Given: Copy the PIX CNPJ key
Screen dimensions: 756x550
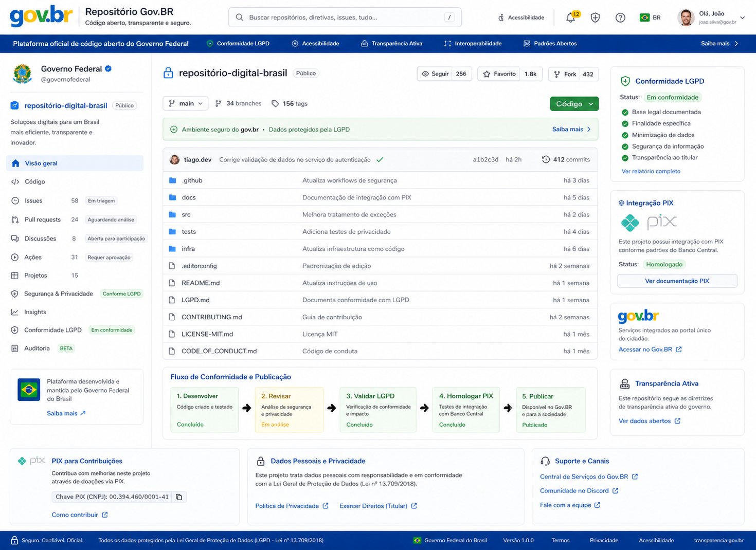Looking at the screenshot, I should (179, 497).
